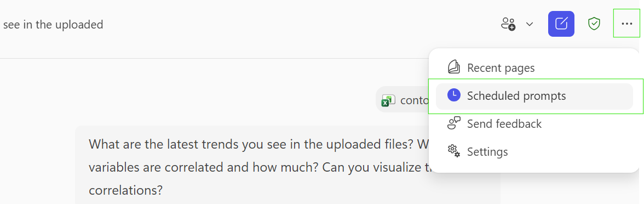Screen dimensions: 644x204
Task: Click the word "correlations?" in the message
Action: pos(126,190)
